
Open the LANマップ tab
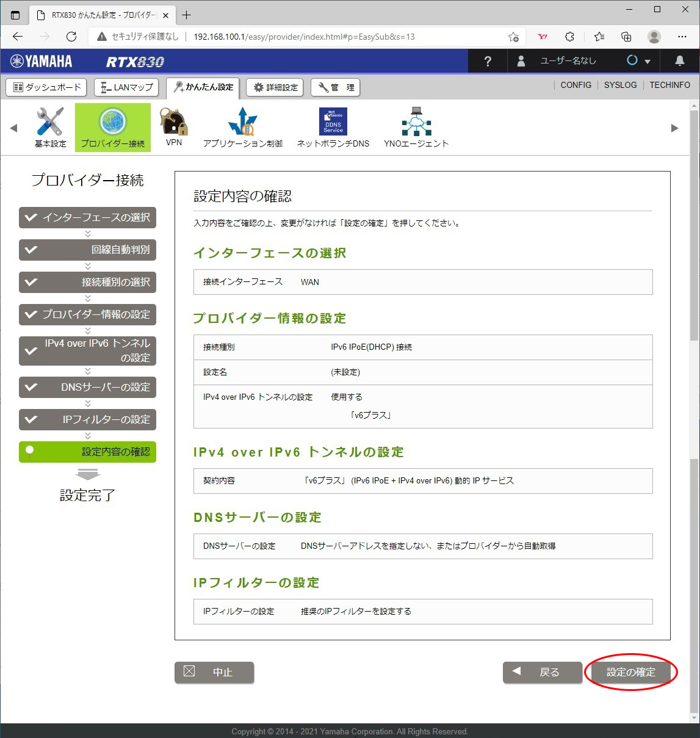coord(127,87)
